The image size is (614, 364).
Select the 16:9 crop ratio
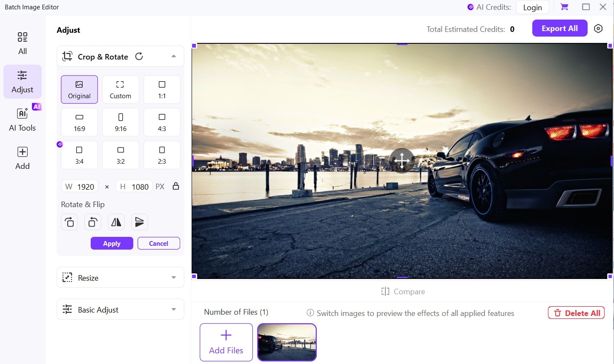click(79, 122)
